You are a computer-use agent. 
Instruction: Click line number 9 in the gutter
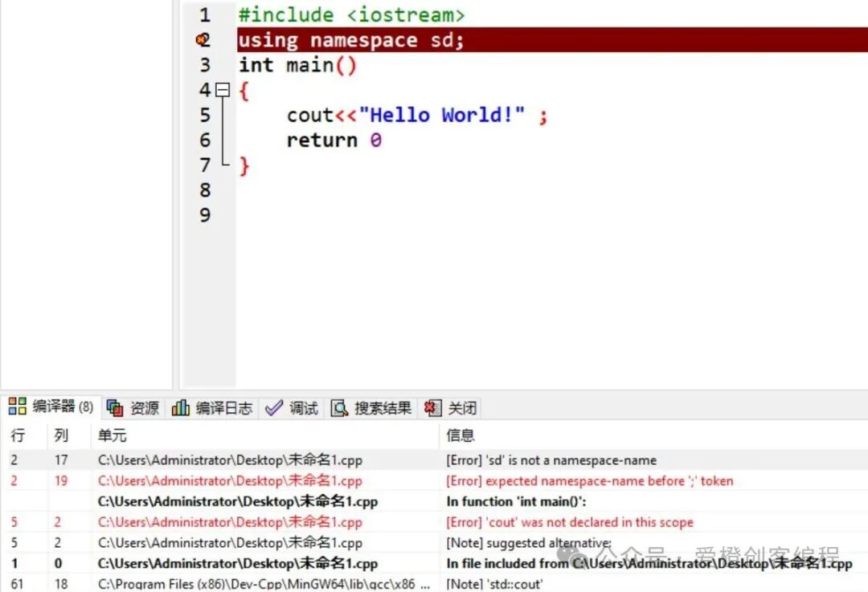pos(205,215)
